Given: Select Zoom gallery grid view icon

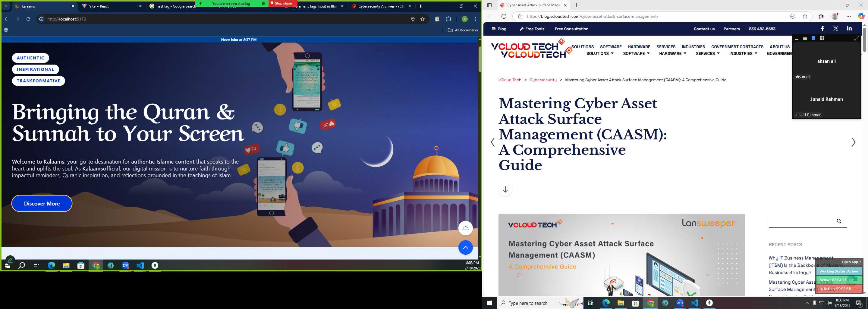Looking at the screenshot, I should pyautogui.click(x=822, y=38).
